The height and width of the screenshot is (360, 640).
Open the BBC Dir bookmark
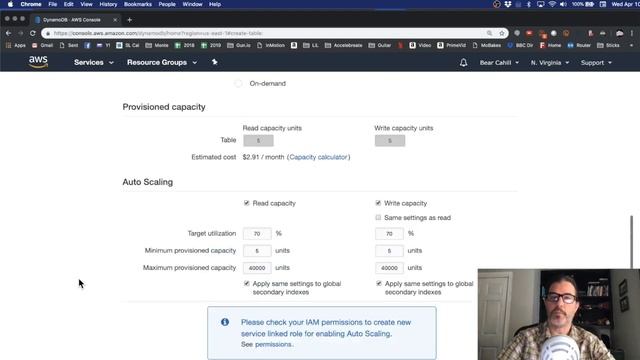[x=520, y=45]
